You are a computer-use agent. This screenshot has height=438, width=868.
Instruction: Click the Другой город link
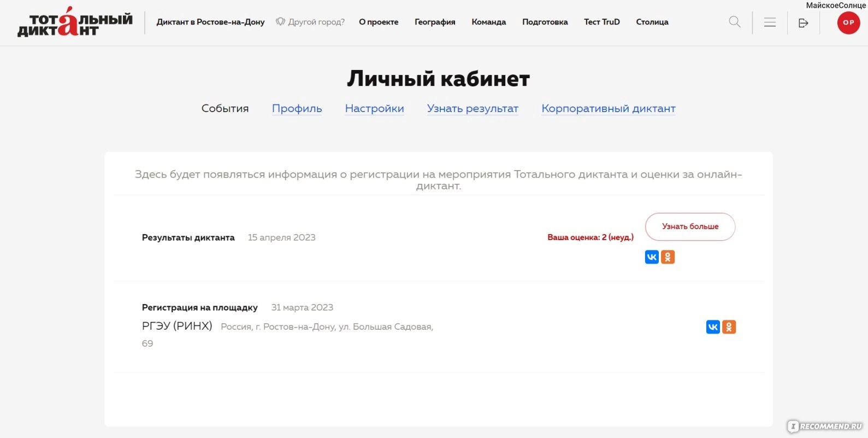(x=310, y=22)
